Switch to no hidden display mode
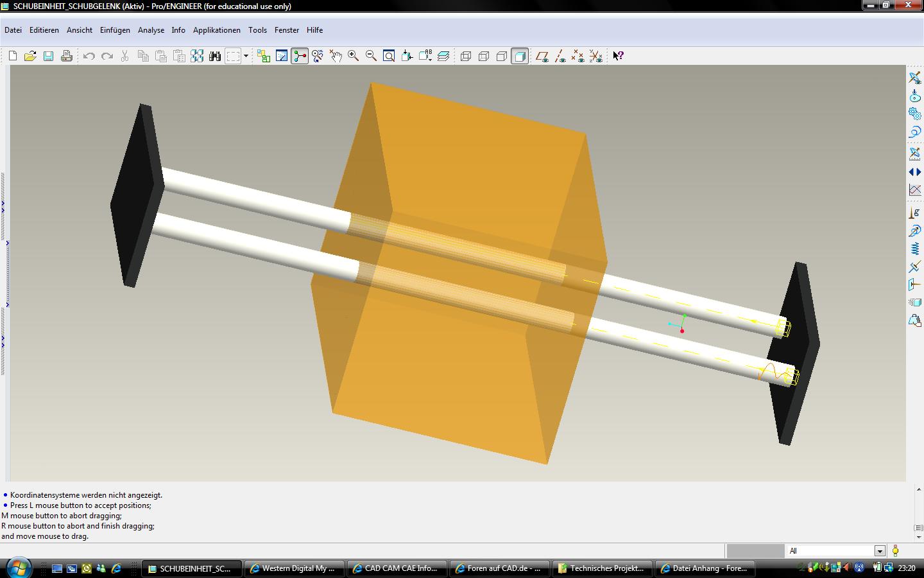 [x=502, y=56]
